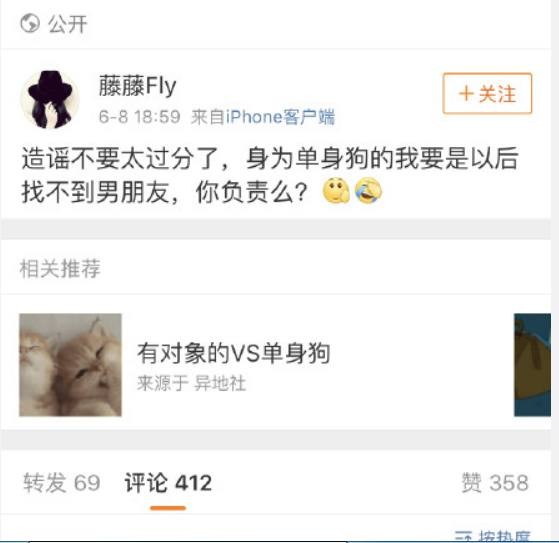Open the kittens recommendation thumbnail
This screenshot has width=559, height=543.
(x=70, y=365)
